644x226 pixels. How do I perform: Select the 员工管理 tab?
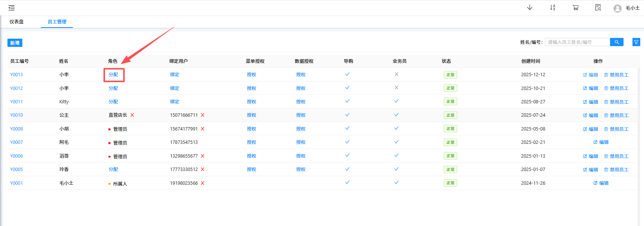[57, 22]
